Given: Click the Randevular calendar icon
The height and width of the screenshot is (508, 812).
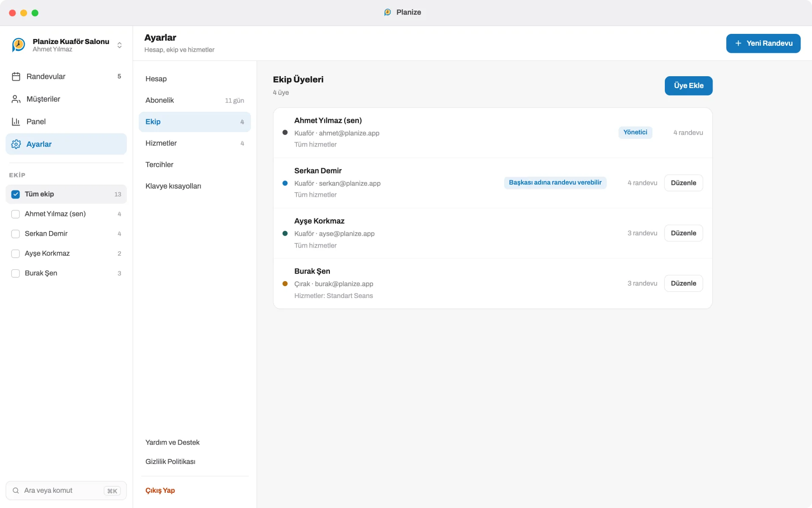Looking at the screenshot, I should [16, 77].
